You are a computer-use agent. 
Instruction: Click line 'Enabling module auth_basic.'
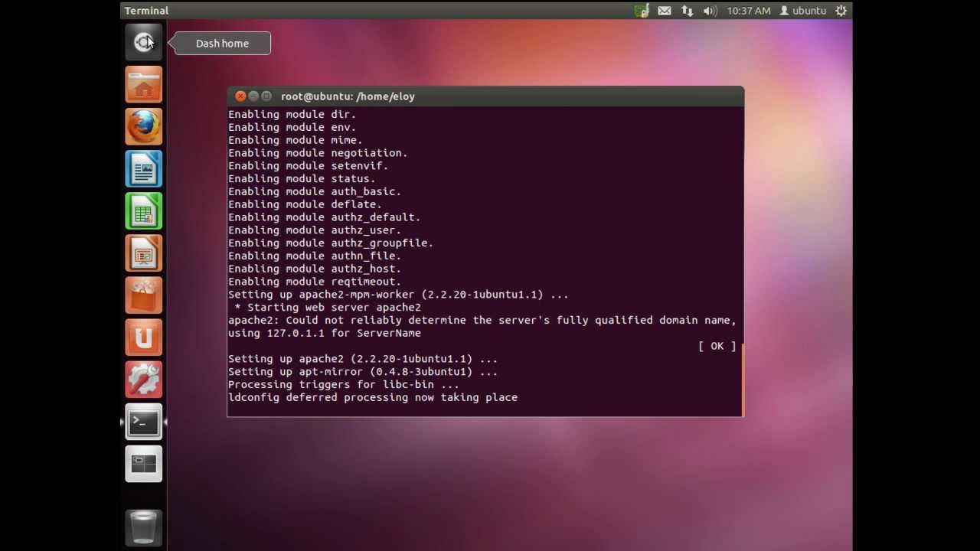315,191
